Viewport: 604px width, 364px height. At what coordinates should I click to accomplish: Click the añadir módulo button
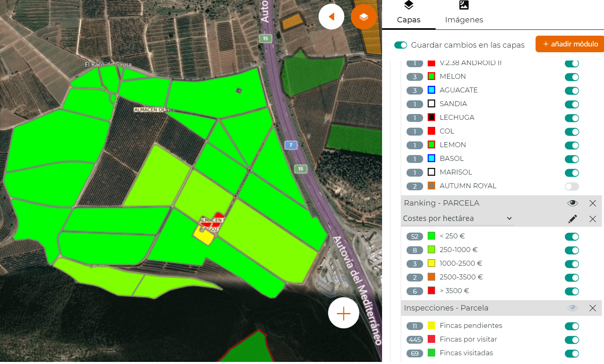pyautogui.click(x=570, y=44)
